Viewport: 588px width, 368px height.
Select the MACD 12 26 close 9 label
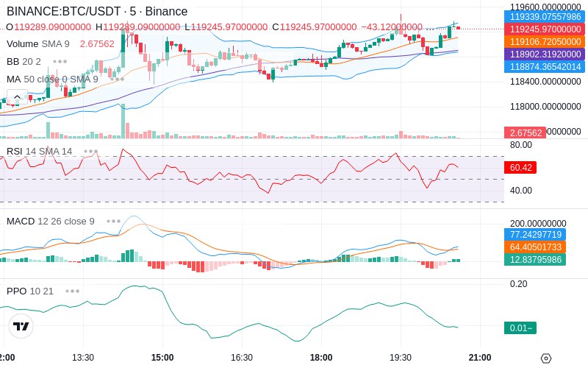click(51, 222)
